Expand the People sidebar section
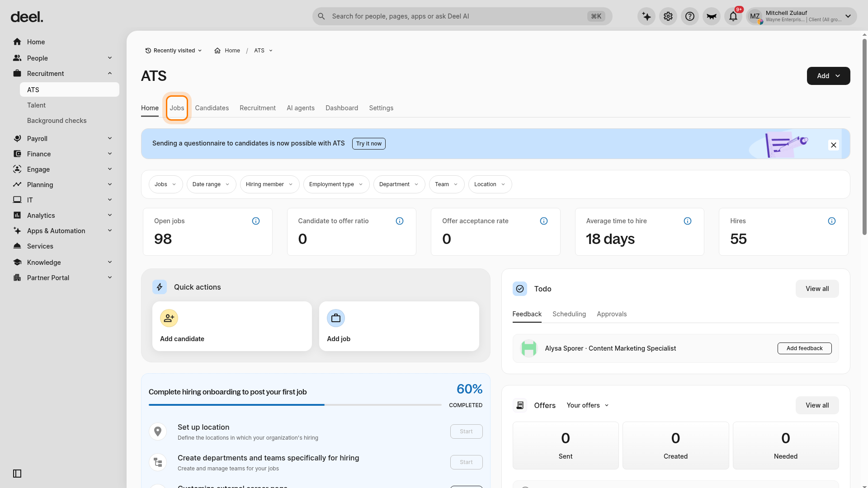 (x=110, y=58)
